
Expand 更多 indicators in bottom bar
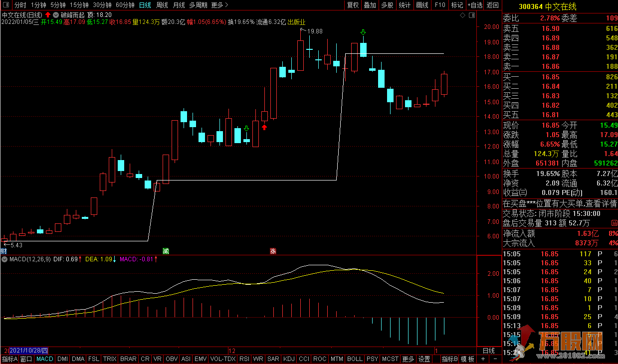[408, 359]
